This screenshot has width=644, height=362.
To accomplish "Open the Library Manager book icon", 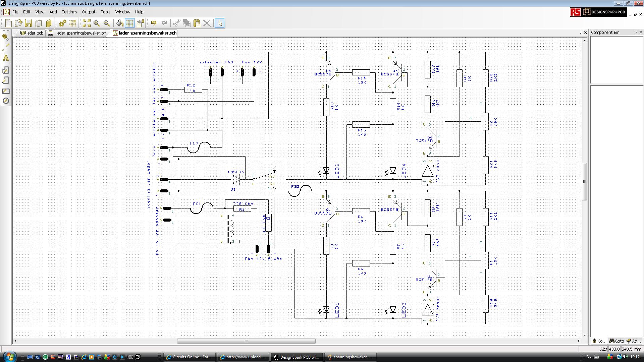I will [x=49, y=23].
